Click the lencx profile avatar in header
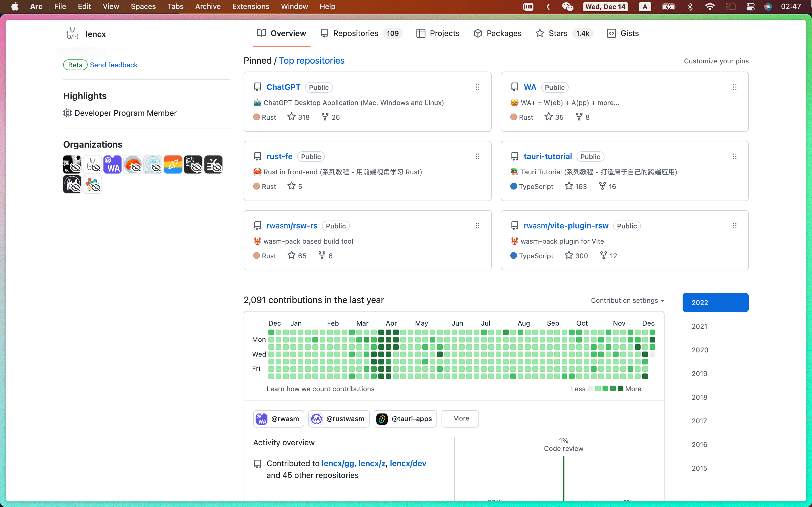 (x=72, y=34)
